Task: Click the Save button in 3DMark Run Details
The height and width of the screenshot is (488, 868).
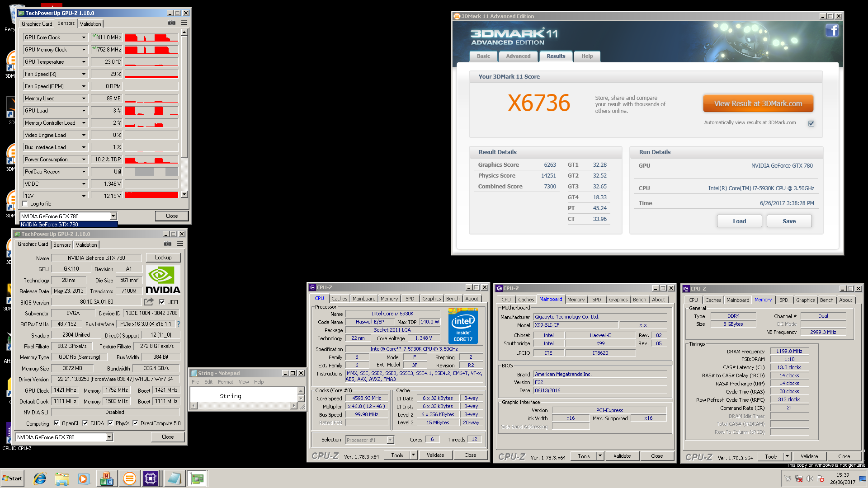Action: tap(789, 221)
